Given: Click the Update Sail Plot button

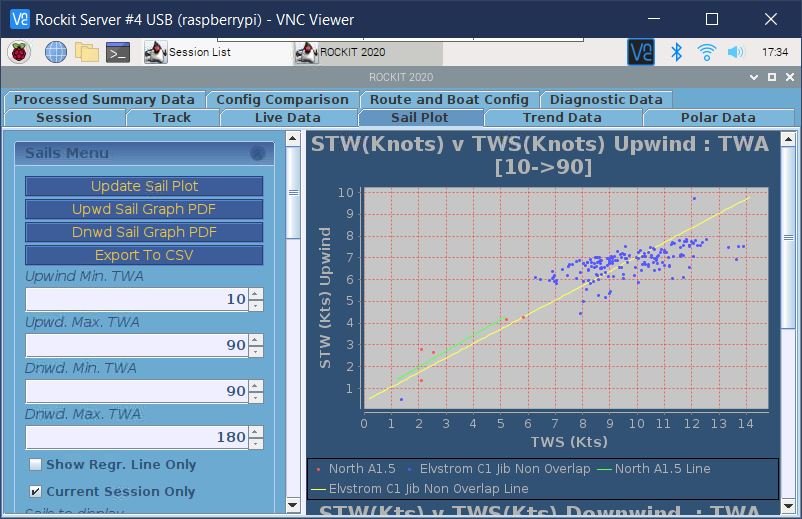Looking at the screenshot, I should pos(144,186).
